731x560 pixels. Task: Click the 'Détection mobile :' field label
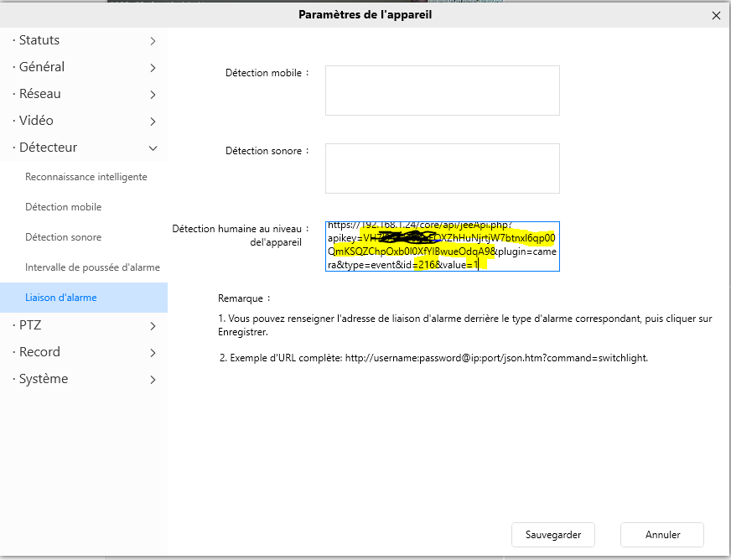coord(267,73)
